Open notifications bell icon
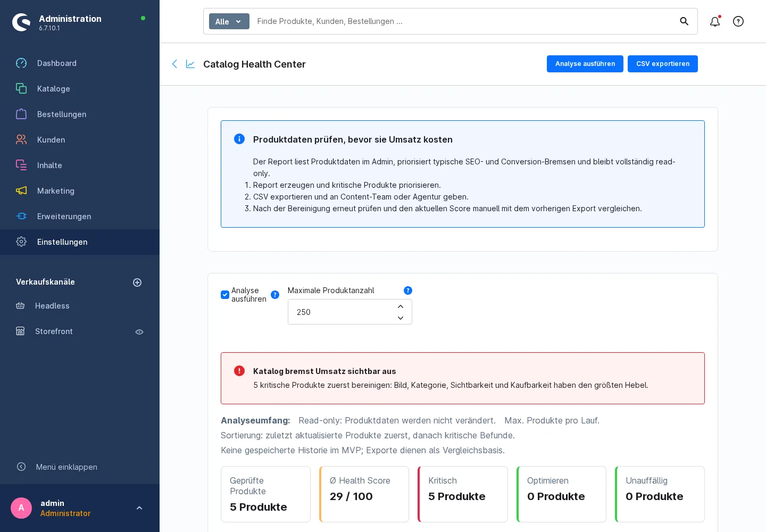Screen dimensions: 766x532 (x=715, y=21)
